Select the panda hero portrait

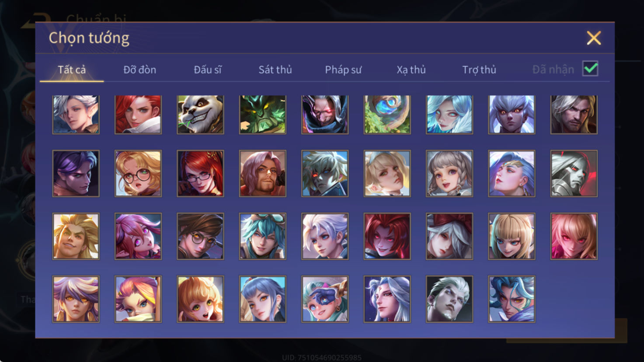(x=200, y=114)
